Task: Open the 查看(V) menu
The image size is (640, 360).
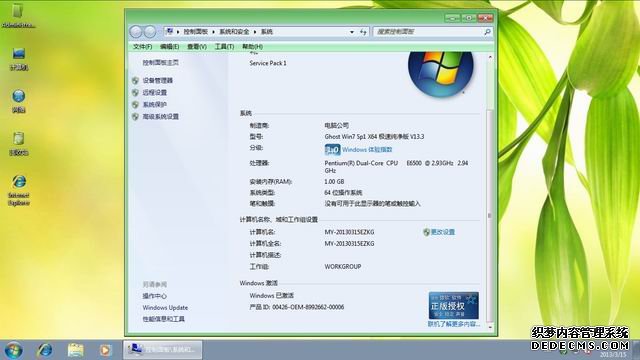Action: click(x=197, y=47)
